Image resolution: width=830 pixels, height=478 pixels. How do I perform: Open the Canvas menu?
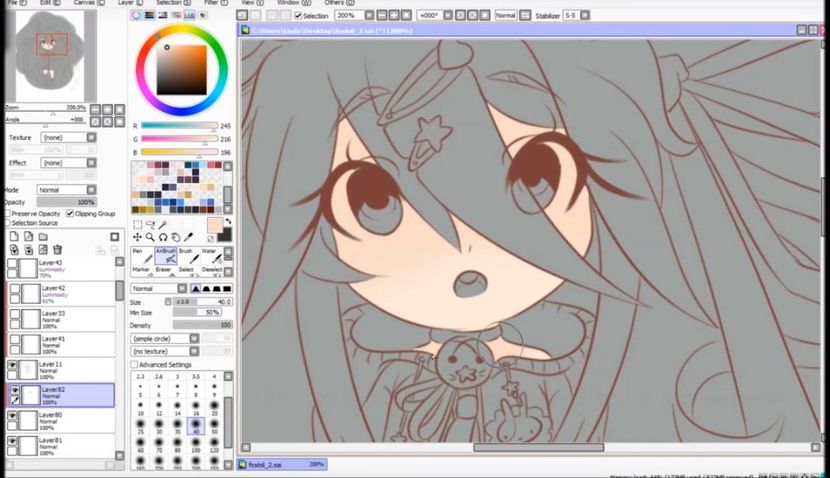click(x=82, y=3)
